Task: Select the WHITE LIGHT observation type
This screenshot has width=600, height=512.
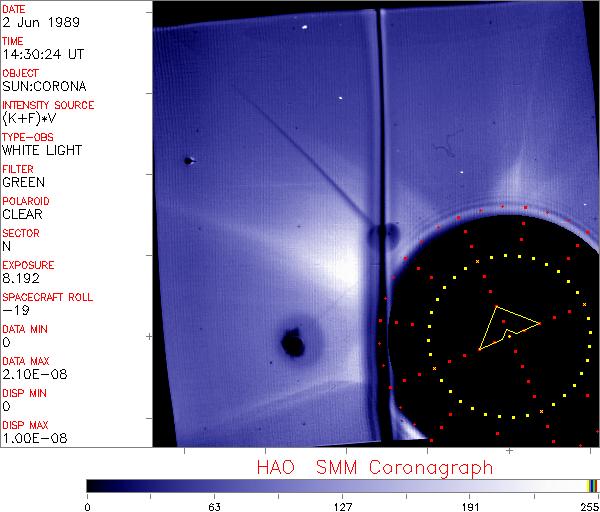Action: point(42,150)
